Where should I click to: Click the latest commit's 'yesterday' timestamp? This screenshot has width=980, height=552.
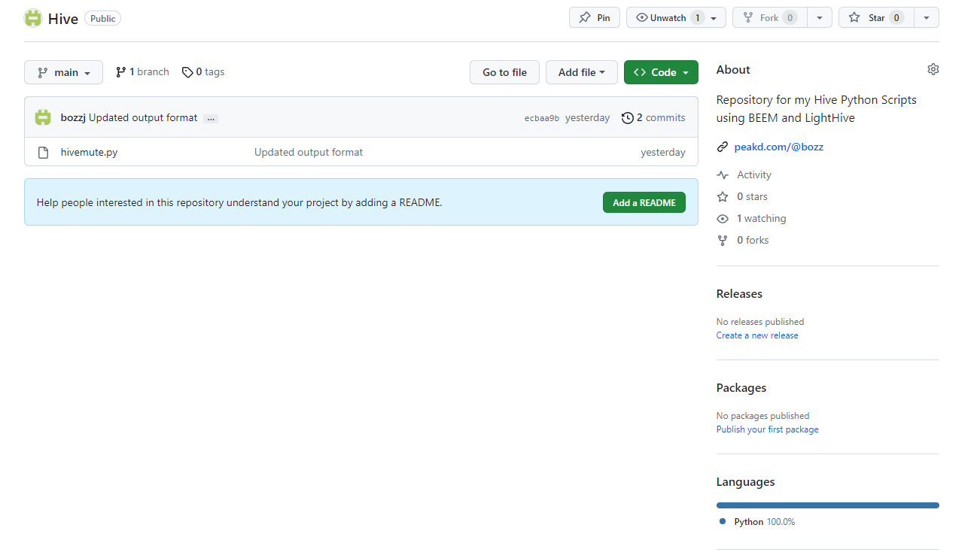(x=588, y=117)
